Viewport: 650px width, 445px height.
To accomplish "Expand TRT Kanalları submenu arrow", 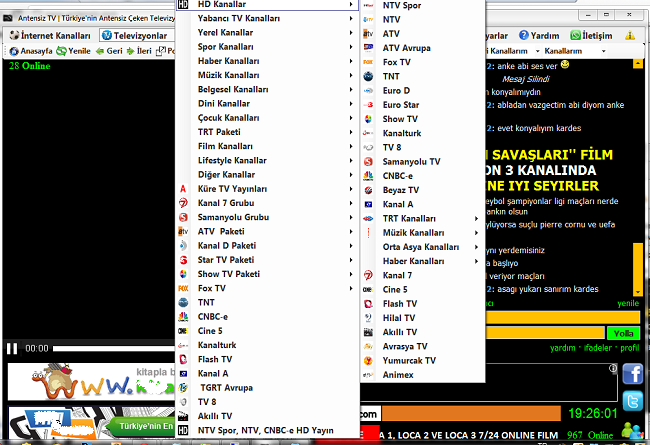I will coord(476,219).
